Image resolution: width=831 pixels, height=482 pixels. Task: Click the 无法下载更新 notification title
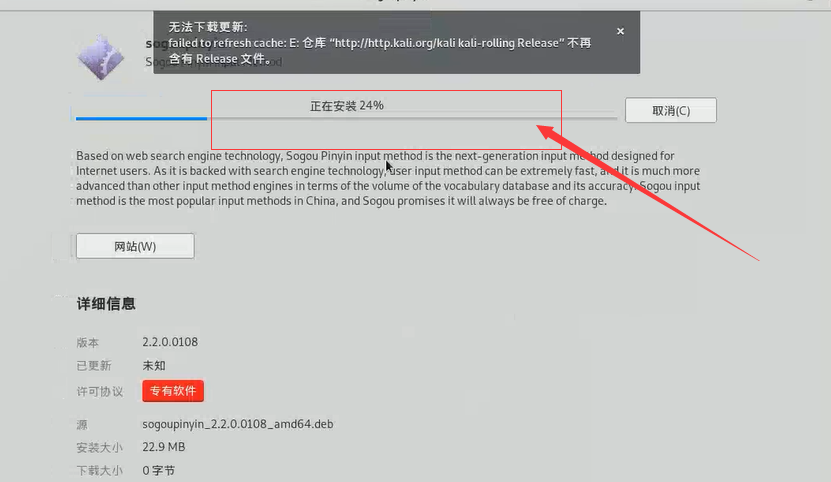pyautogui.click(x=208, y=27)
